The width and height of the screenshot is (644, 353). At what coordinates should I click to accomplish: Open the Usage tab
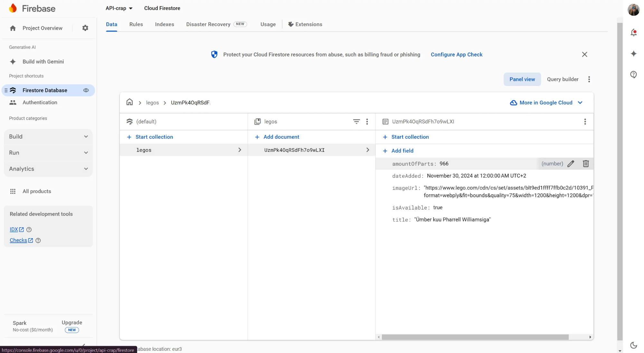268,25
